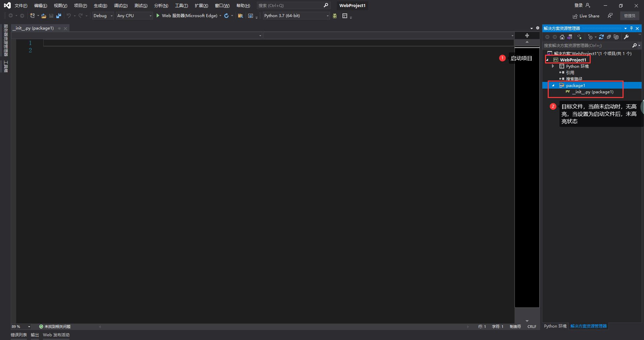Switch to the 错误列表 tab

click(x=19, y=335)
